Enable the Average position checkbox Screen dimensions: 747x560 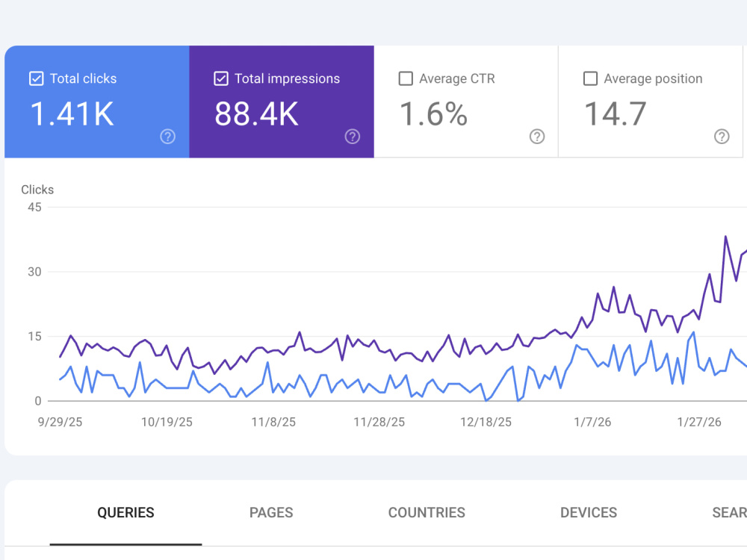tap(590, 78)
